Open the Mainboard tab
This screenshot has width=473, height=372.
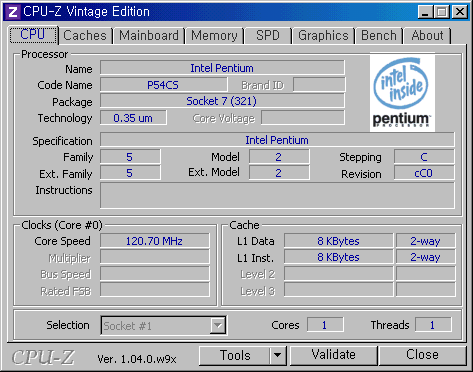click(149, 35)
